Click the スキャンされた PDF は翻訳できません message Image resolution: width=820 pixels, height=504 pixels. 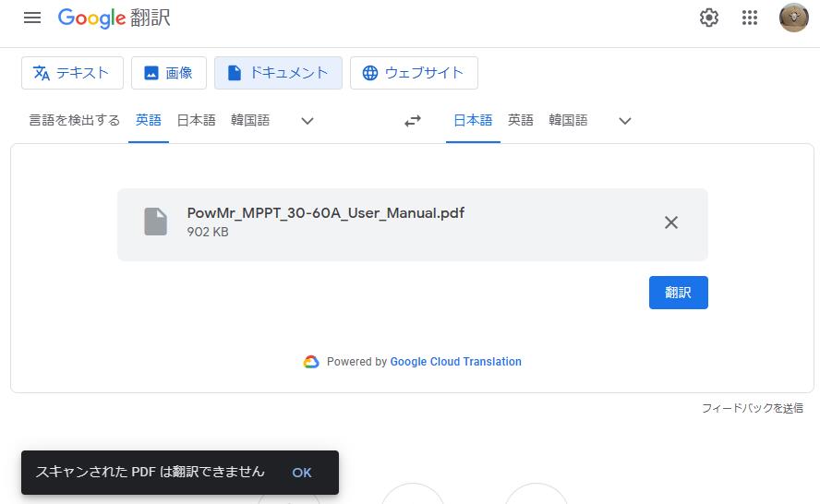[151, 472]
